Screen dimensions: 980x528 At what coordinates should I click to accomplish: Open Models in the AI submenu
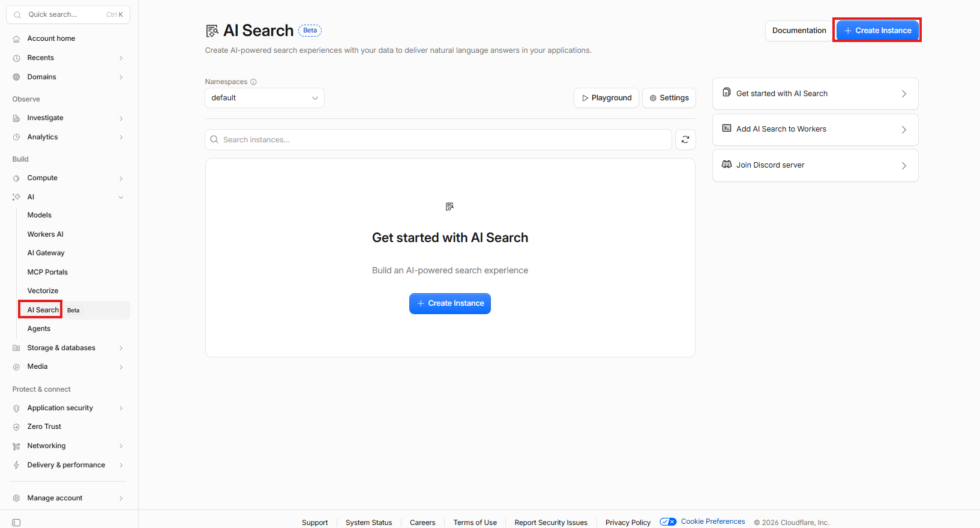click(40, 215)
